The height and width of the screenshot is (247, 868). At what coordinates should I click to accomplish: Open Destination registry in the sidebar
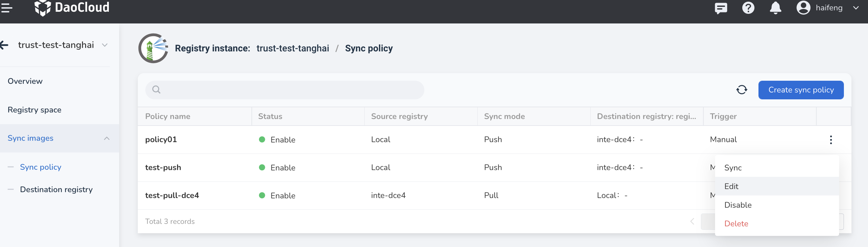point(56,189)
